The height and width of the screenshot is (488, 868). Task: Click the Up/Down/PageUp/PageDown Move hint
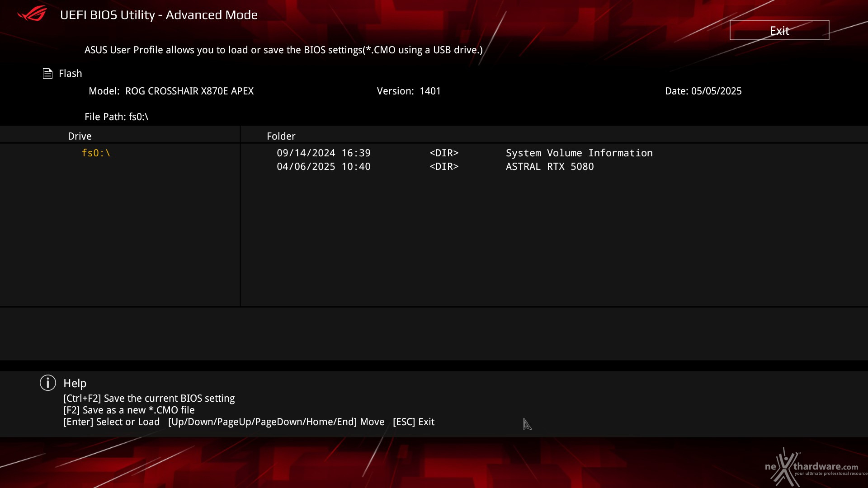pos(276,422)
